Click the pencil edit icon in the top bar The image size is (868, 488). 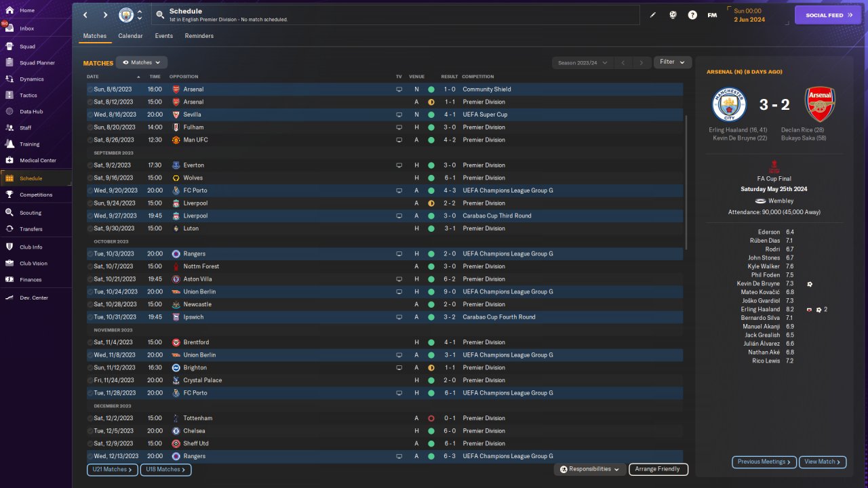(653, 15)
